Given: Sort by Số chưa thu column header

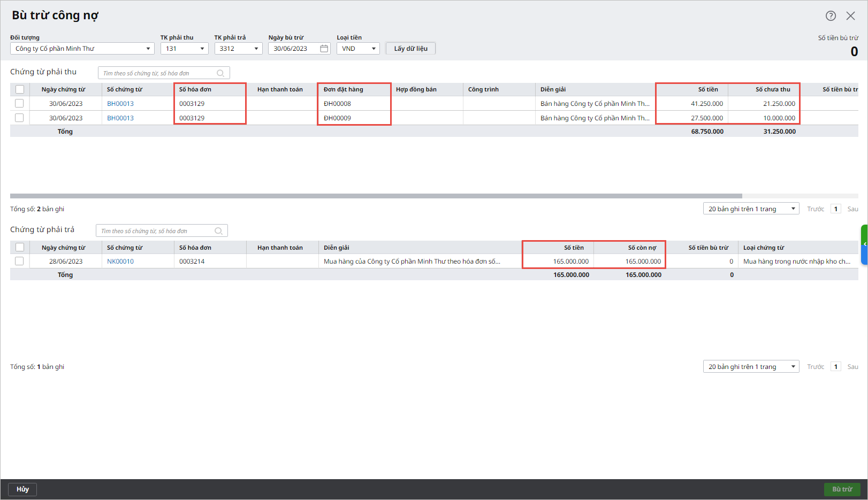Looking at the screenshot, I should coord(772,89).
